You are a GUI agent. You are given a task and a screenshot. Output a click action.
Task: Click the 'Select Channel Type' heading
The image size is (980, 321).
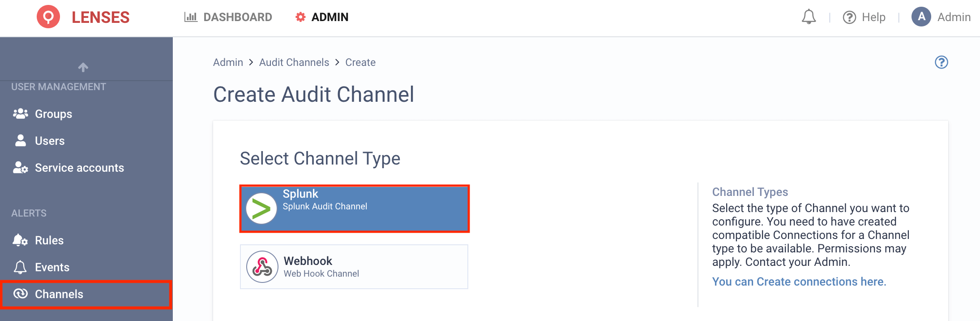[320, 158]
